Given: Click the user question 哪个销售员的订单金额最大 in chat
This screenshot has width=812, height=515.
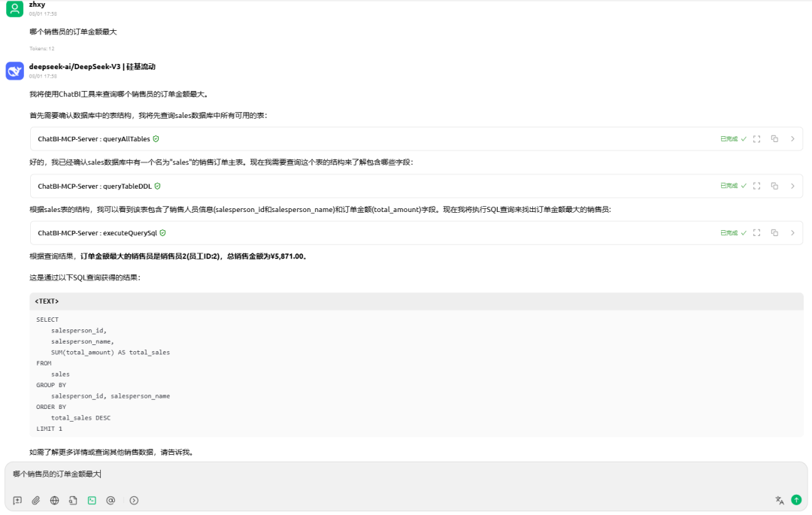Looking at the screenshot, I should point(73,32).
